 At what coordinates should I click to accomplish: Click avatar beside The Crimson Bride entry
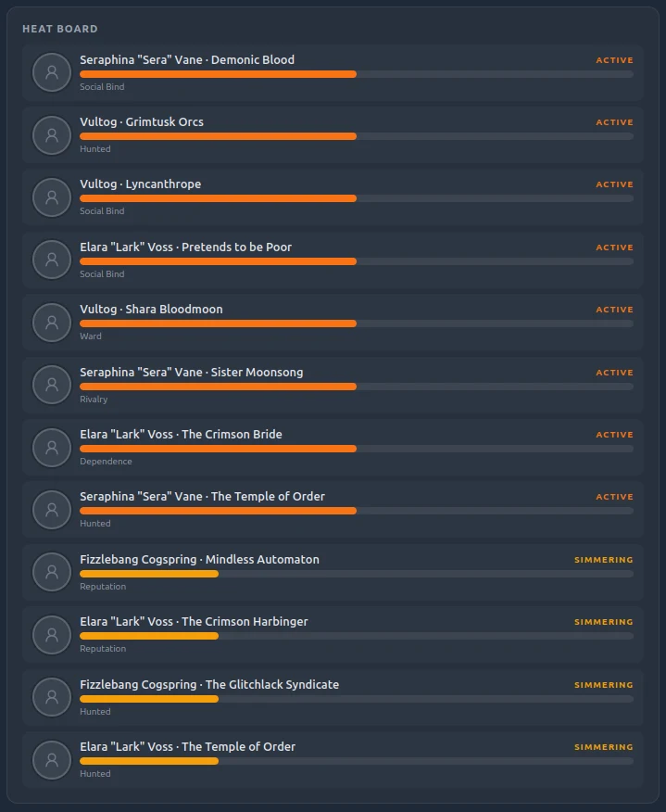coord(52,448)
